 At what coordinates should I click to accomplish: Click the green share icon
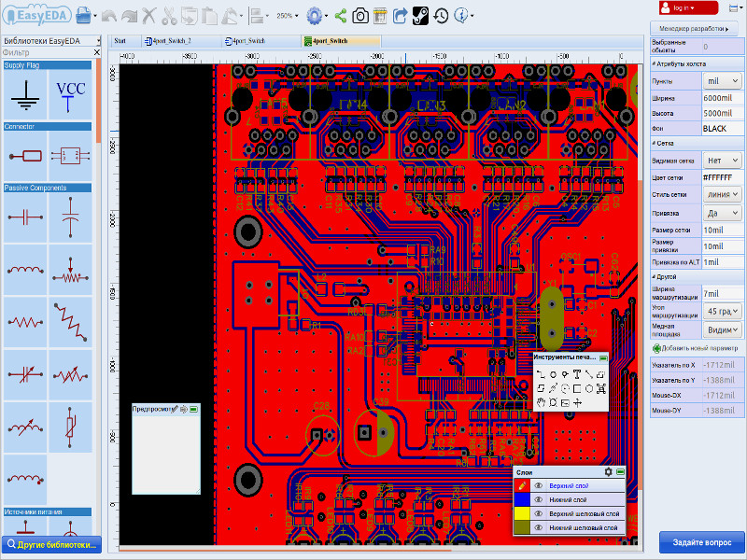tap(340, 16)
